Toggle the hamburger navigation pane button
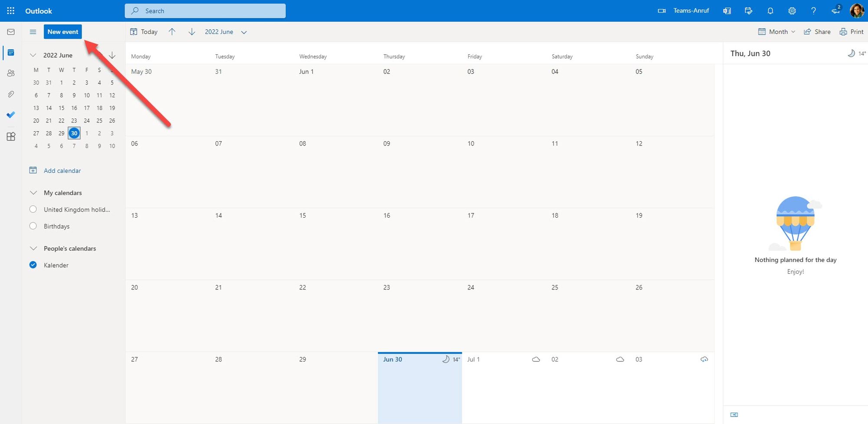Screen dimensions: 868x424 tap(33, 32)
